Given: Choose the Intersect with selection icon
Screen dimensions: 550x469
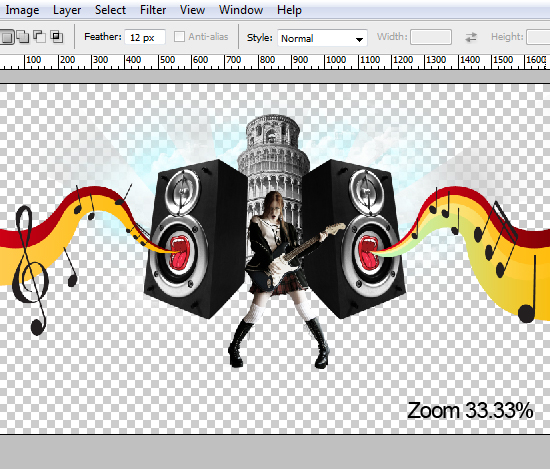Looking at the screenshot, I should [x=56, y=37].
